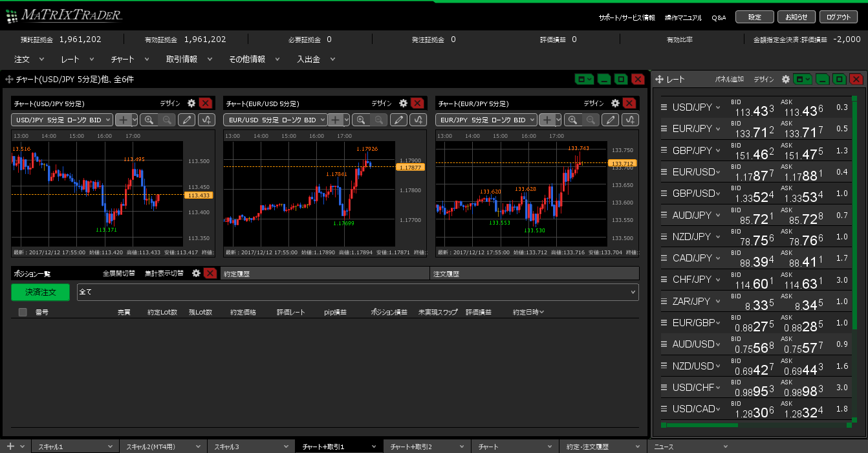Image resolution: width=868 pixels, height=453 pixels.
Task: Open the rate panel layout dropdown button
Action: tap(803, 79)
